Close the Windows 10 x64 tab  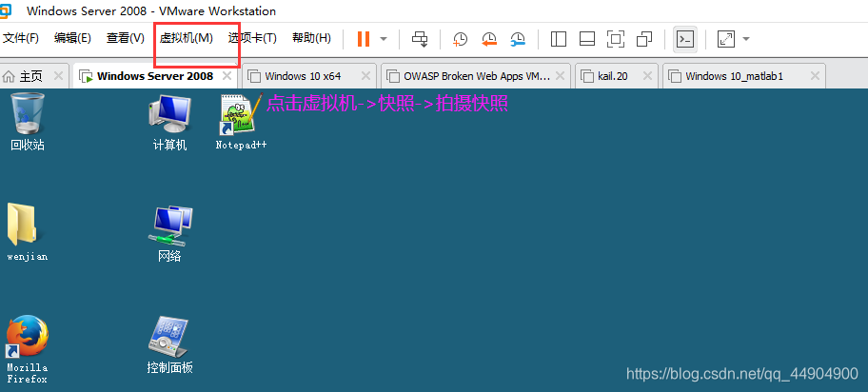tap(365, 76)
